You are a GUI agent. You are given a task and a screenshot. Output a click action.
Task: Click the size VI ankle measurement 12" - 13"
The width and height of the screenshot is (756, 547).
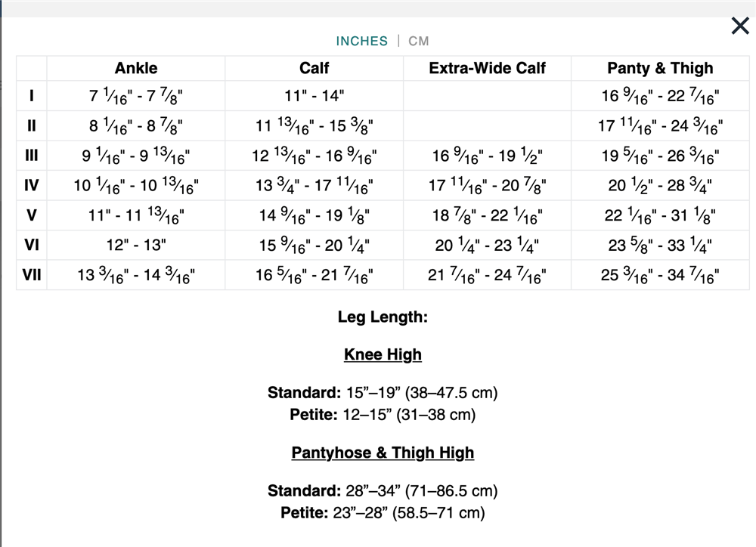click(x=136, y=246)
